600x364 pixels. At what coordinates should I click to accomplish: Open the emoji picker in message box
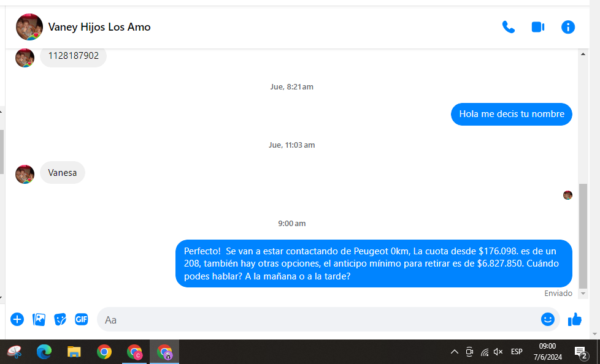[547, 319]
